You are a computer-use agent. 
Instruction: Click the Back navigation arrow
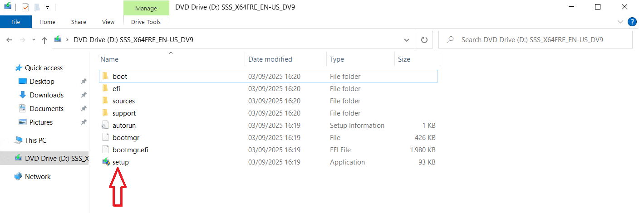pos(9,40)
